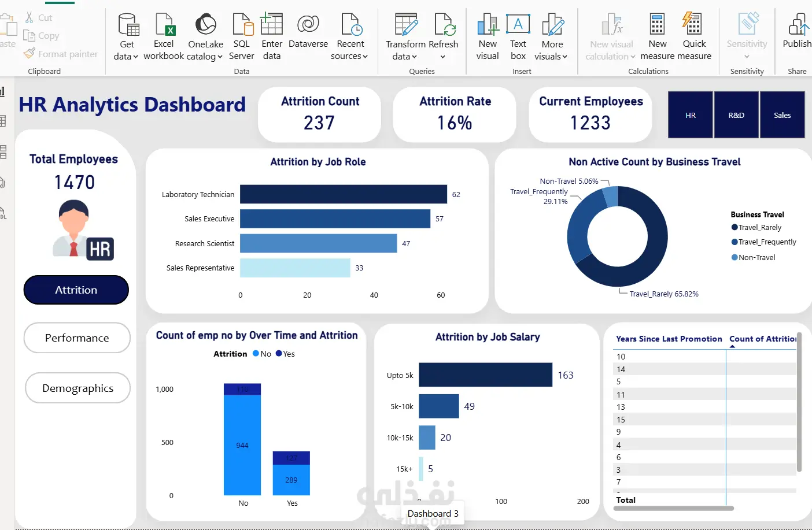Viewport: 812px width, 530px height.
Task: Expand Transform data dropdown arrow
Action: (414, 57)
